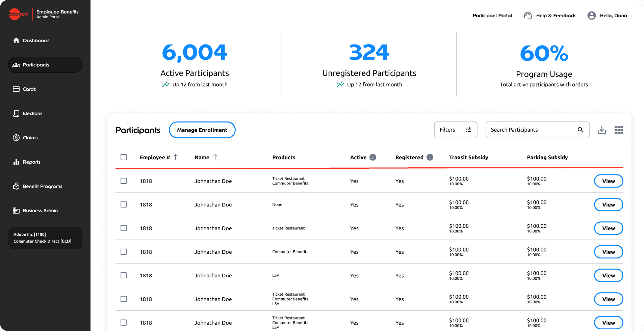
Task: Open the Dana user profile icon
Action: pyautogui.click(x=592, y=16)
